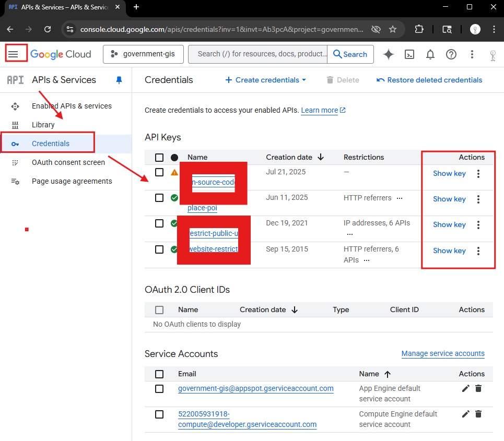This screenshot has width=504, height=441.
Task: Open settings and utilities three-dot menu in Cloud header
Action: click(x=472, y=54)
